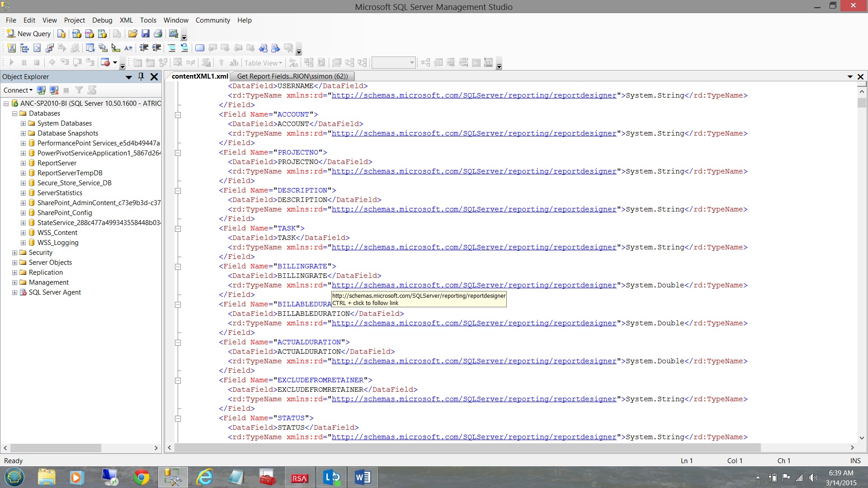Image resolution: width=868 pixels, height=488 pixels.
Task: Click the Print toolbar icon
Action: click(x=158, y=33)
